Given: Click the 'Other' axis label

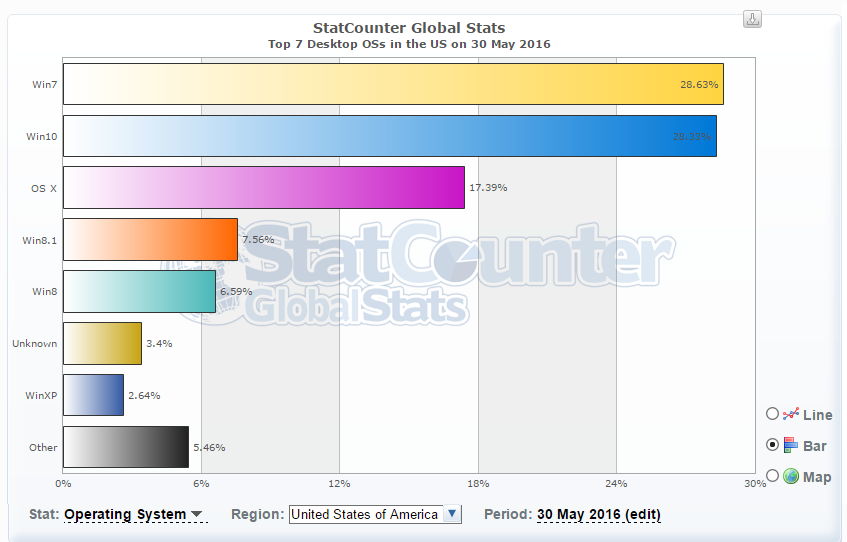Looking at the screenshot, I should click(43, 447).
